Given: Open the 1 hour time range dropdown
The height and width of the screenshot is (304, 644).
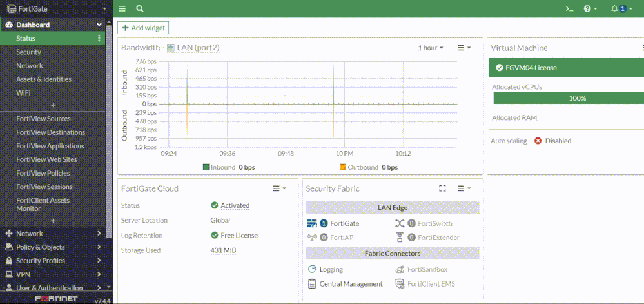Looking at the screenshot, I should [x=431, y=48].
